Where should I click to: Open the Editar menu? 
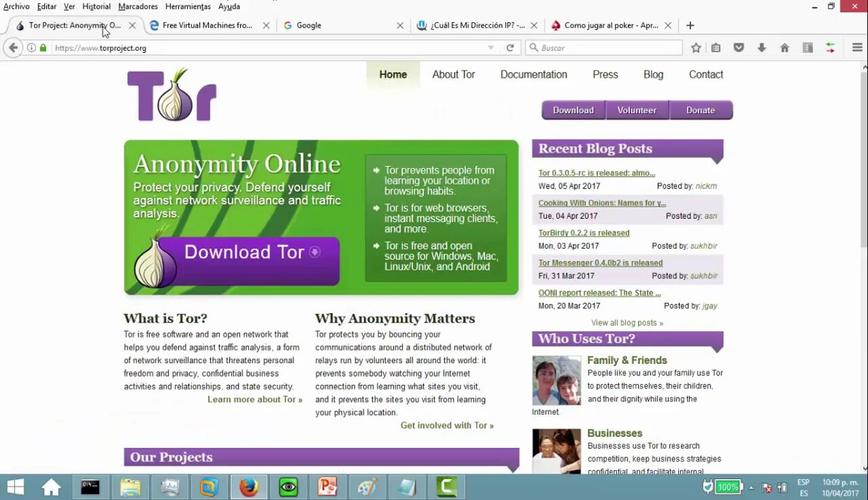tap(47, 6)
